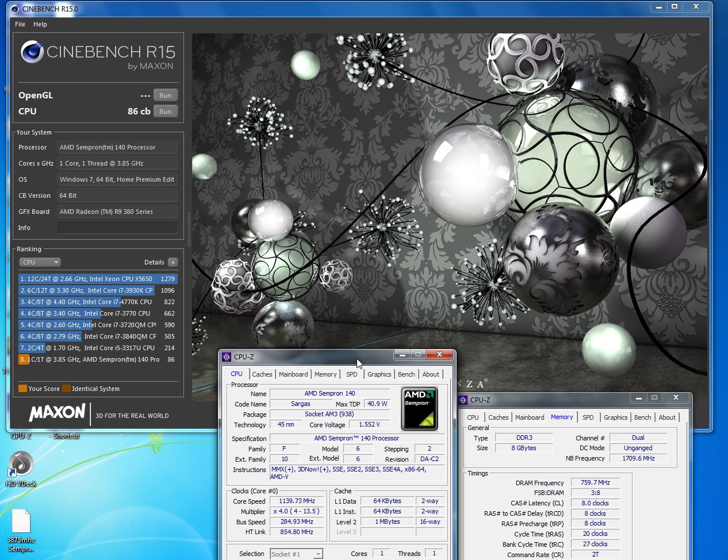Screen dimensions: 728x560
Task: Click memory Type value DDR3
Action: coord(524,438)
